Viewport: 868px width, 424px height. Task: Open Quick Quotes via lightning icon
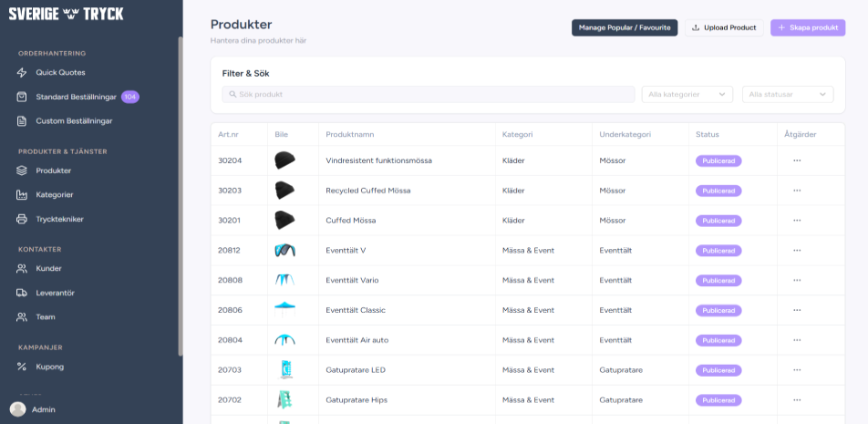point(22,73)
